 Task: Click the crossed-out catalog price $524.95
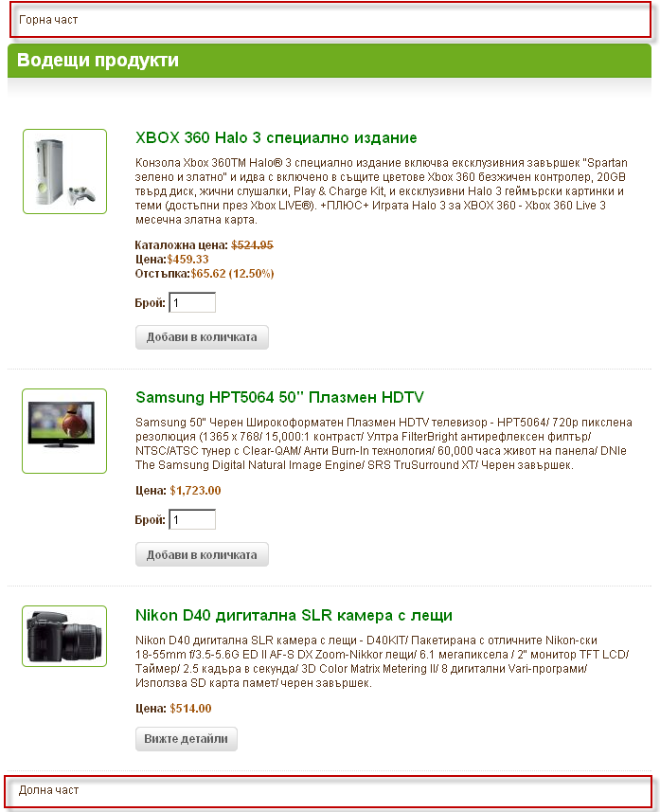[x=252, y=245]
